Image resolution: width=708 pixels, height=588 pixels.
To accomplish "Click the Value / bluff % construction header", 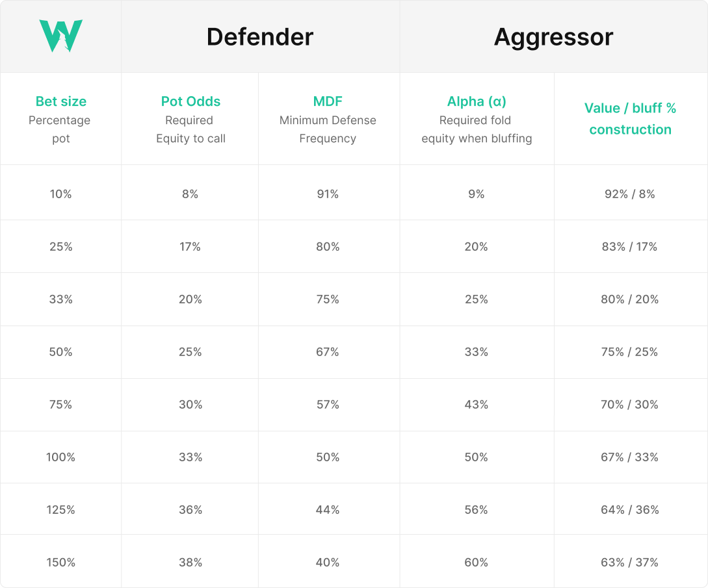I will coord(630,119).
